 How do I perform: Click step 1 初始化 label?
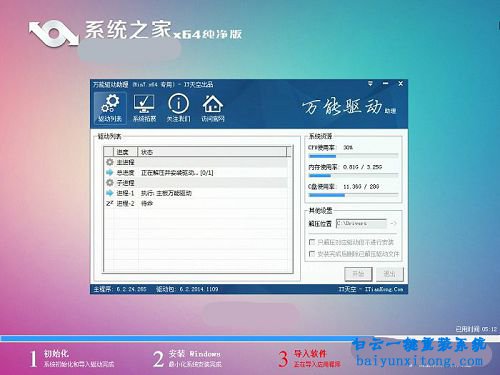[56, 354]
